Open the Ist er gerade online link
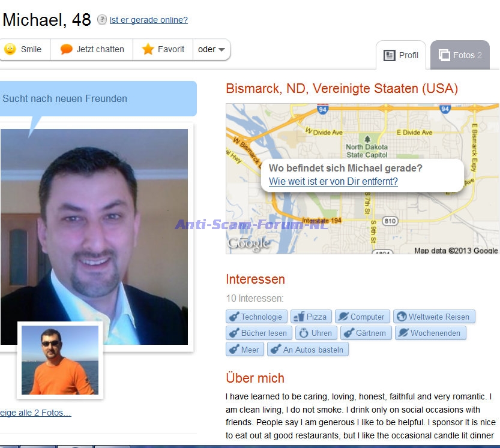Viewport: 500px width, 448px height. 149,20
